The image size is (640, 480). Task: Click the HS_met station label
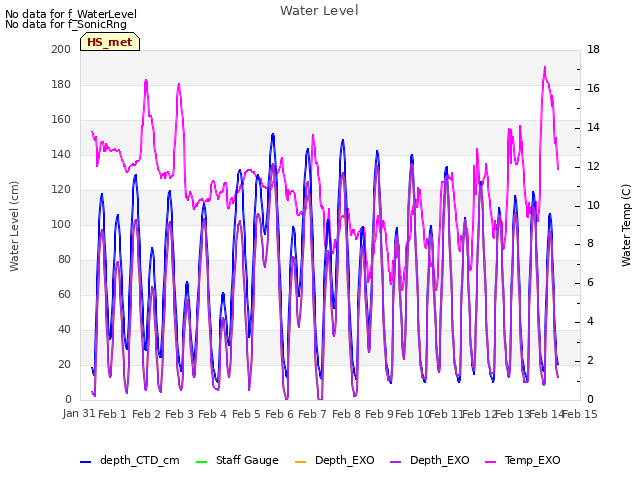(110, 42)
